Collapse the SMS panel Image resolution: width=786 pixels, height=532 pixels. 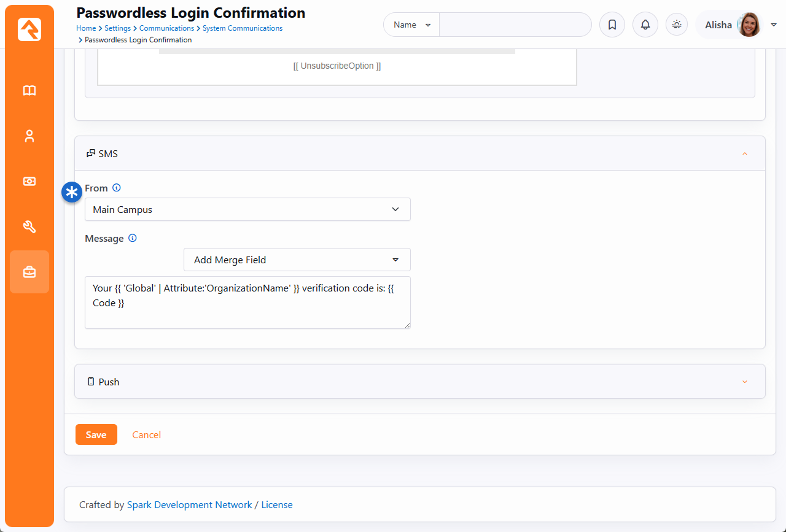(745, 153)
